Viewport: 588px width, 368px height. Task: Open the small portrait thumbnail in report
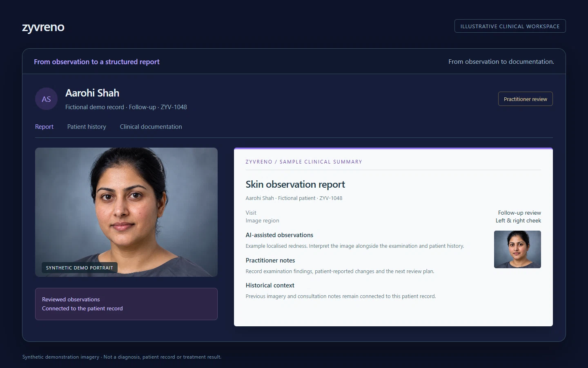(x=517, y=249)
